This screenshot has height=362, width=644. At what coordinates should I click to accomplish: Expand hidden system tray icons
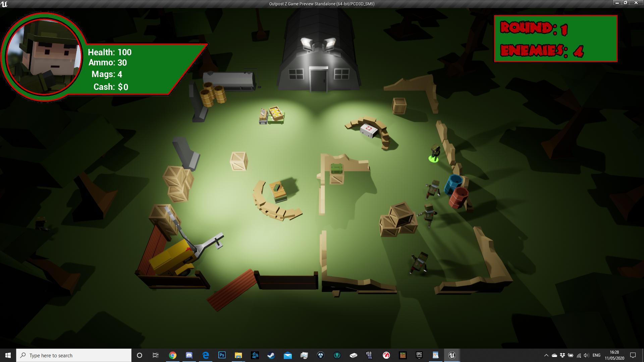click(546, 355)
